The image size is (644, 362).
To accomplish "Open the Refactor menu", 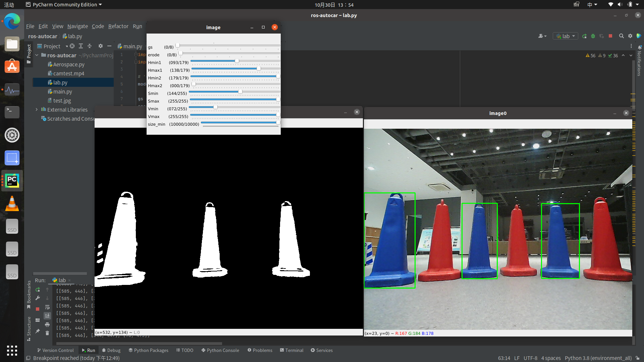I will 118,26.
